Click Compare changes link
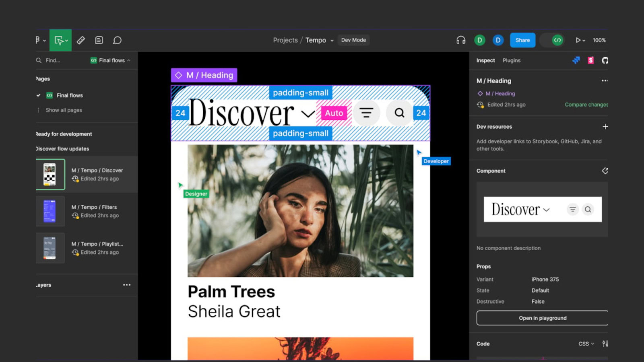This screenshot has width=644, height=362. 586,105
